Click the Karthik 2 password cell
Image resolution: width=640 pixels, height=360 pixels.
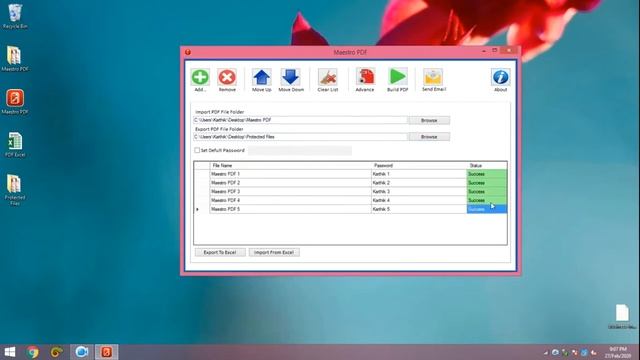pos(419,183)
